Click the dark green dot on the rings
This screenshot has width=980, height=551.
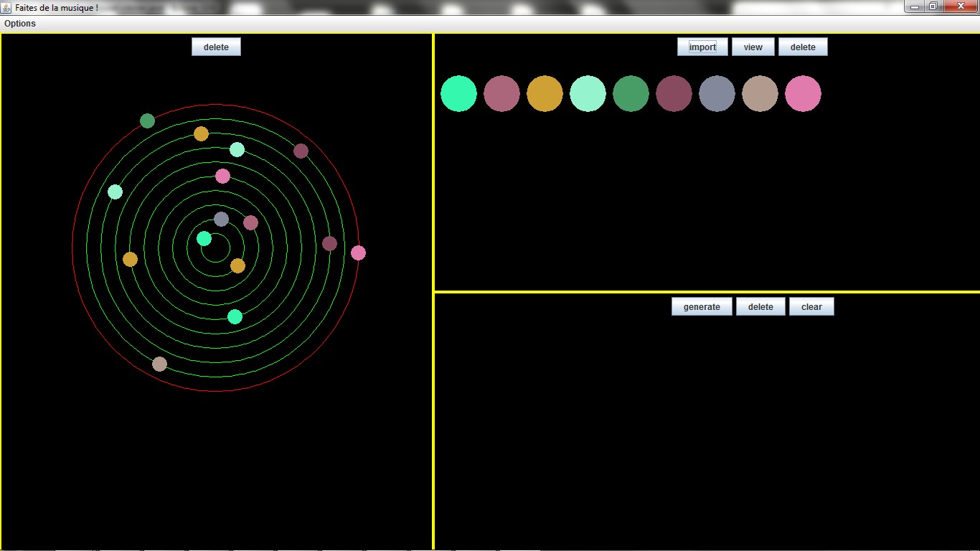point(147,121)
